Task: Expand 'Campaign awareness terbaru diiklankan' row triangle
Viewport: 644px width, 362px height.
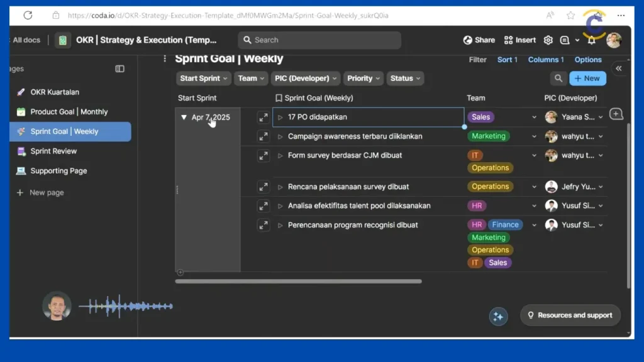Action: pyautogui.click(x=280, y=136)
